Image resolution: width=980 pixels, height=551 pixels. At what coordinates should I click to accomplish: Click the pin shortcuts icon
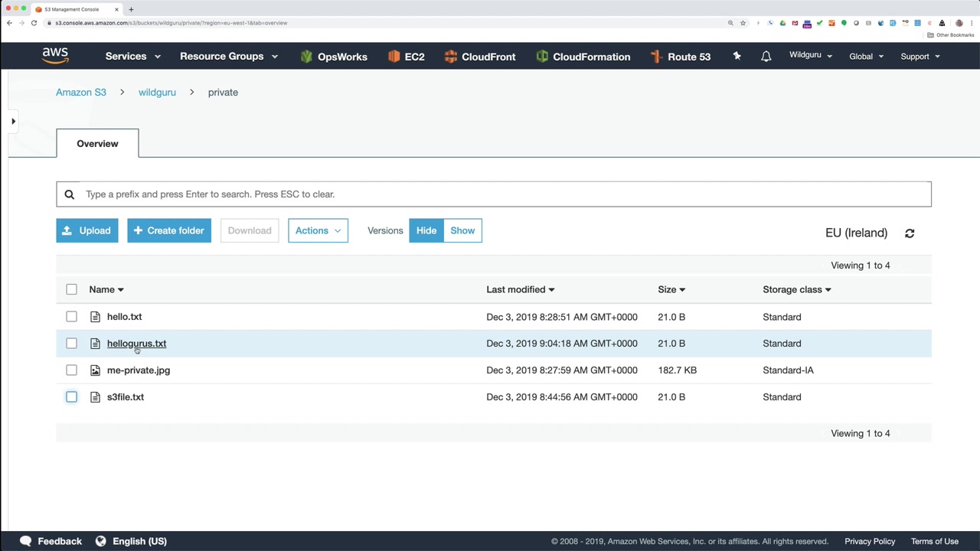point(737,56)
